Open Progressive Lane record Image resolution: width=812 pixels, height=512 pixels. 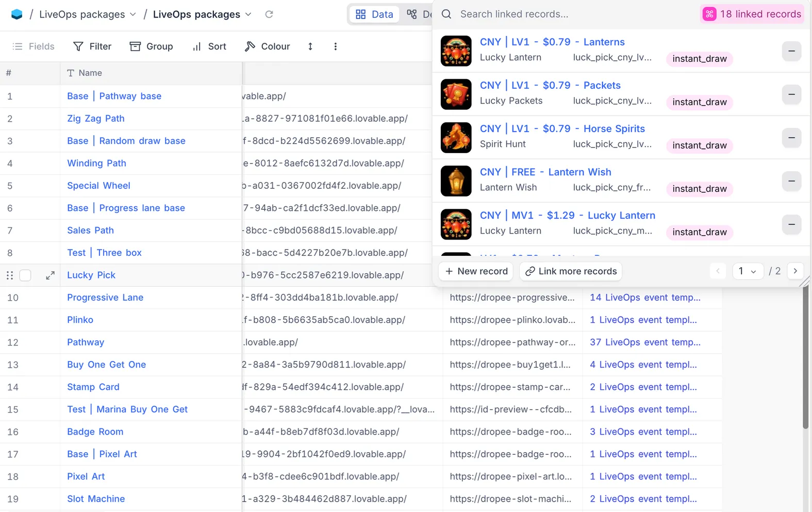point(105,298)
